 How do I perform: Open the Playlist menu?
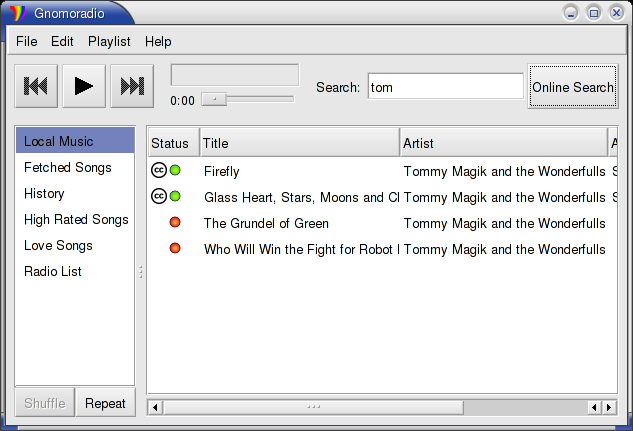[x=109, y=41]
